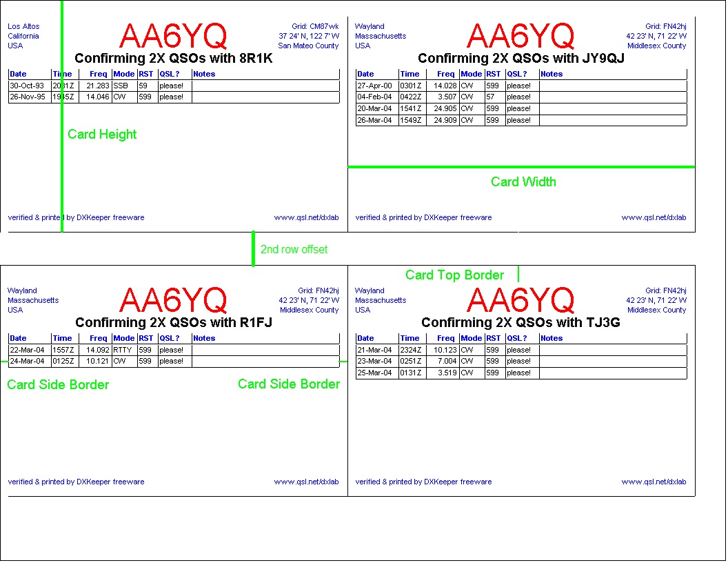Select the '24.909' frequency cell
728x563 pixels.
coord(443,120)
